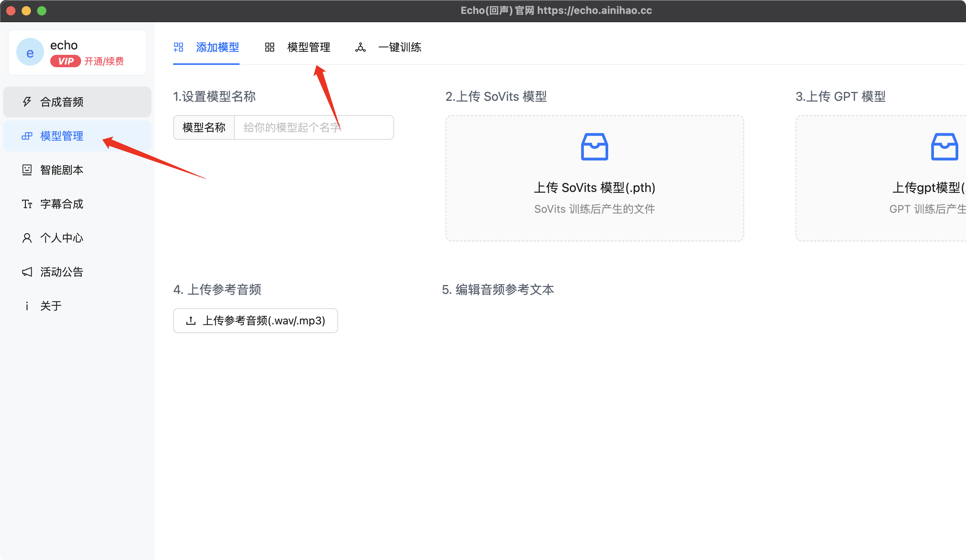The image size is (966, 560).
Task: Go to 字幕合成 in the sidebar
Action: click(x=77, y=204)
